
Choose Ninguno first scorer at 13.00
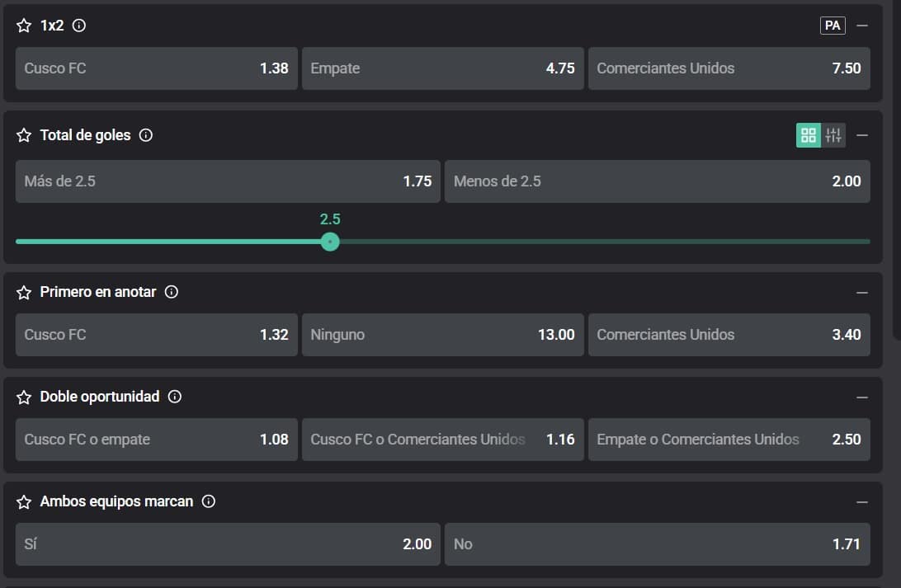[442, 335]
